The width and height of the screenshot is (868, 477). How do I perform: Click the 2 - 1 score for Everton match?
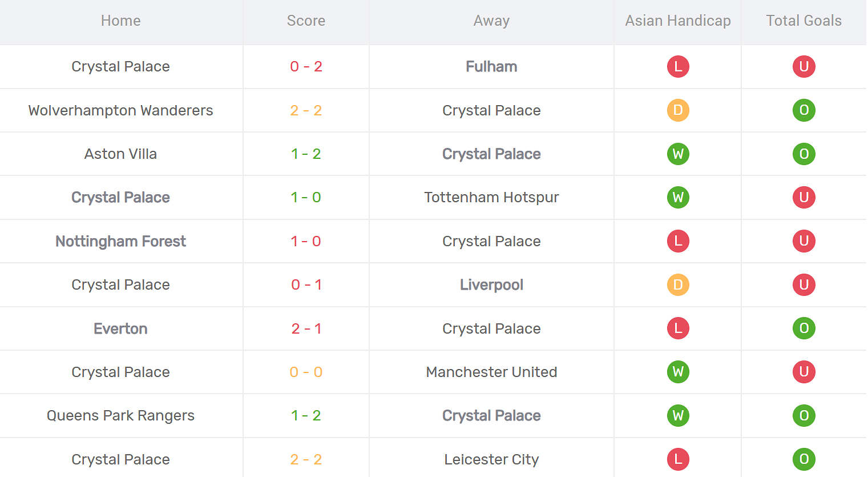[x=306, y=328]
